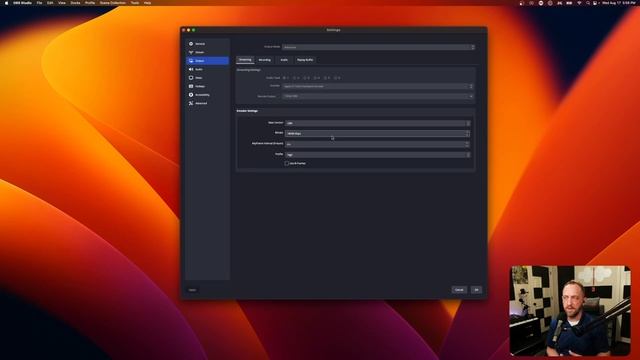Click the Spotlight search icon in menu bar

[588, 3]
